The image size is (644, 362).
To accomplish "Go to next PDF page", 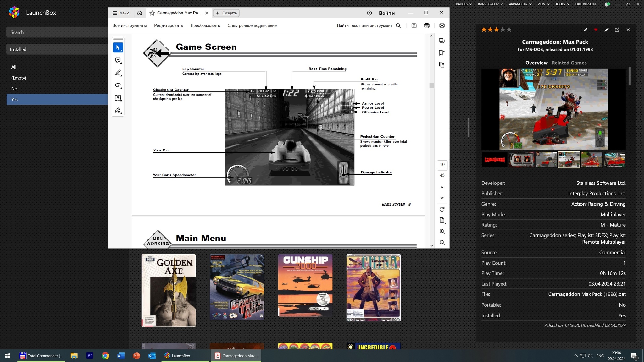I will (442, 198).
